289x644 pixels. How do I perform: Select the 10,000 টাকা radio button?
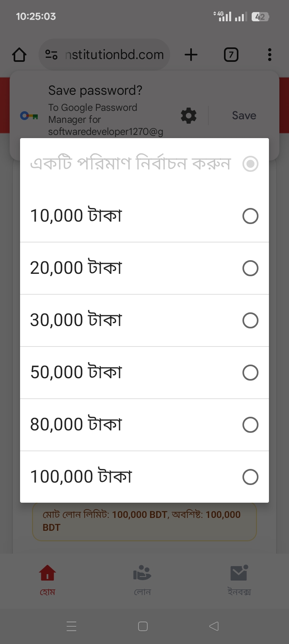250,216
